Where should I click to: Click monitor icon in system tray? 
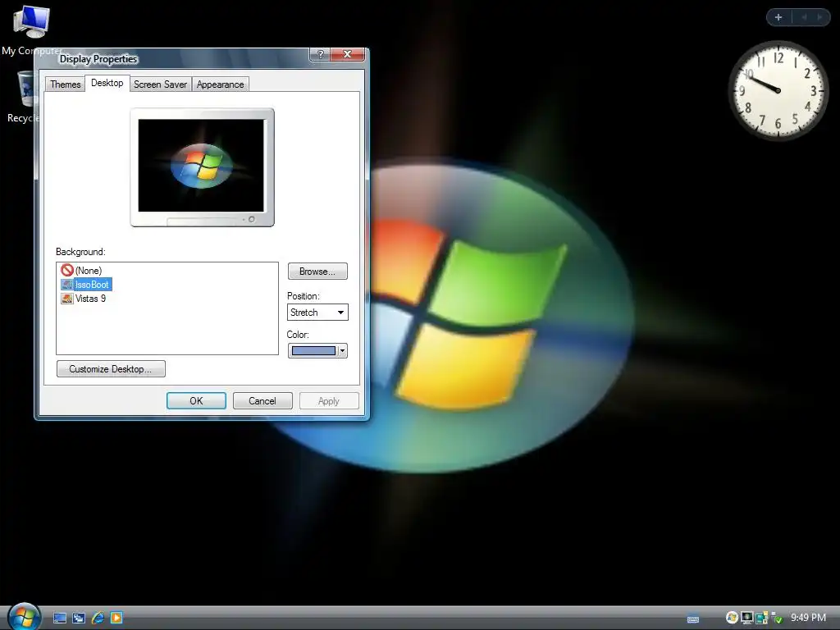point(746,618)
